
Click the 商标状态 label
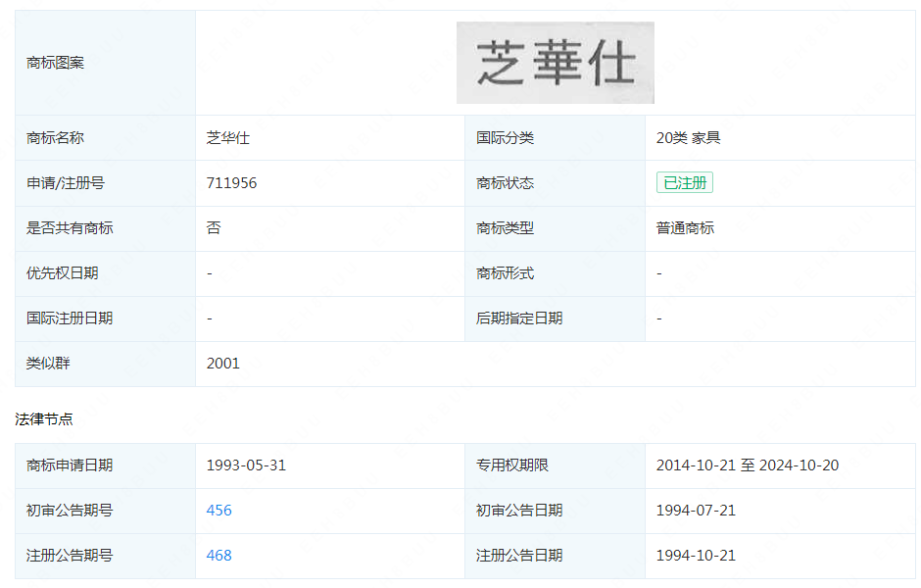[506, 182]
